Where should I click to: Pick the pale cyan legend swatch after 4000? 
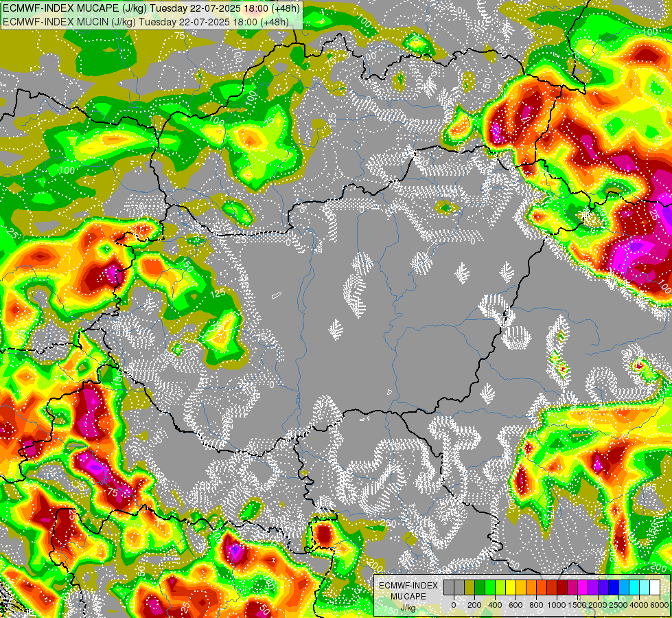(x=645, y=587)
